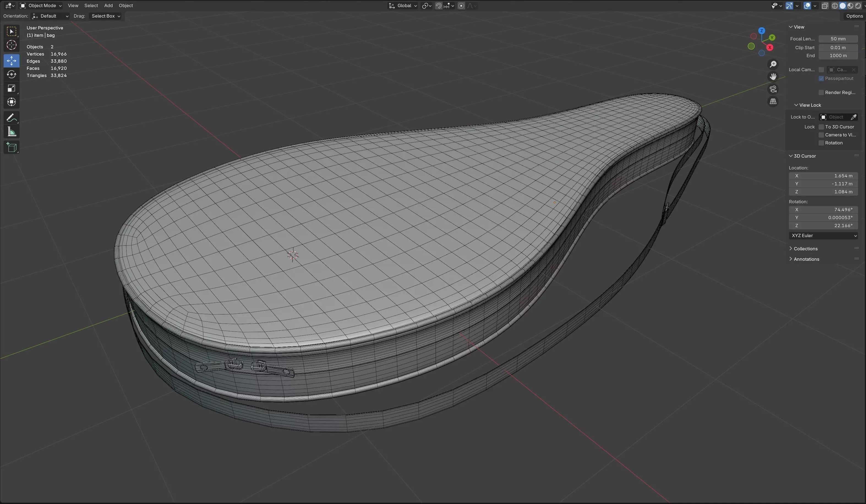Image resolution: width=866 pixels, height=504 pixels.
Task: Switch to material preview shading
Action: [x=850, y=6]
